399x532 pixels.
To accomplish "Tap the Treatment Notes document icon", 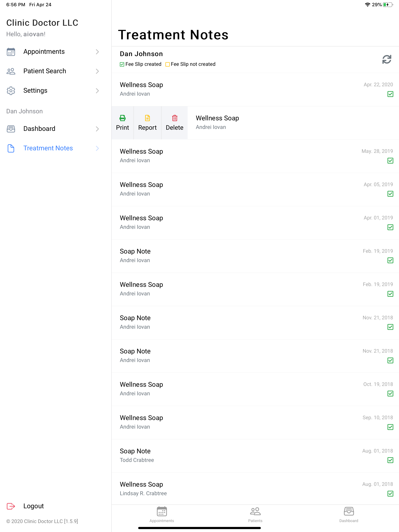I will pyautogui.click(x=11, y=148).
